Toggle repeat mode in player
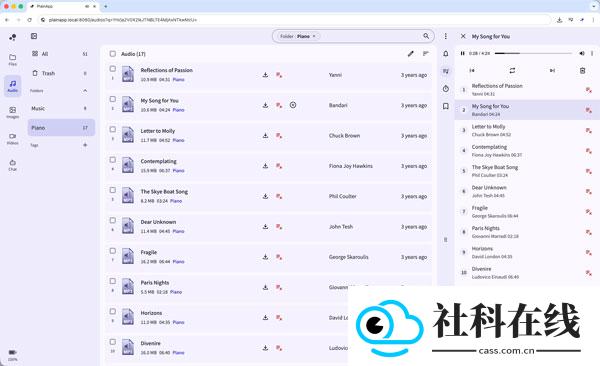The image size is (600, 366). [x=512, y=70]
